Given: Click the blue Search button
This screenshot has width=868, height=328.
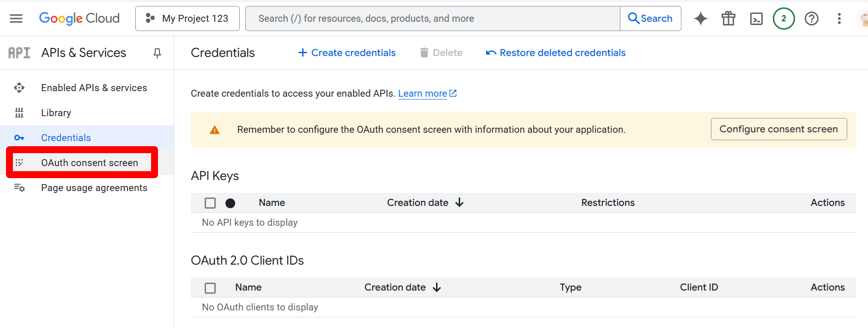Looking at the screenshot, I should 650,19.
